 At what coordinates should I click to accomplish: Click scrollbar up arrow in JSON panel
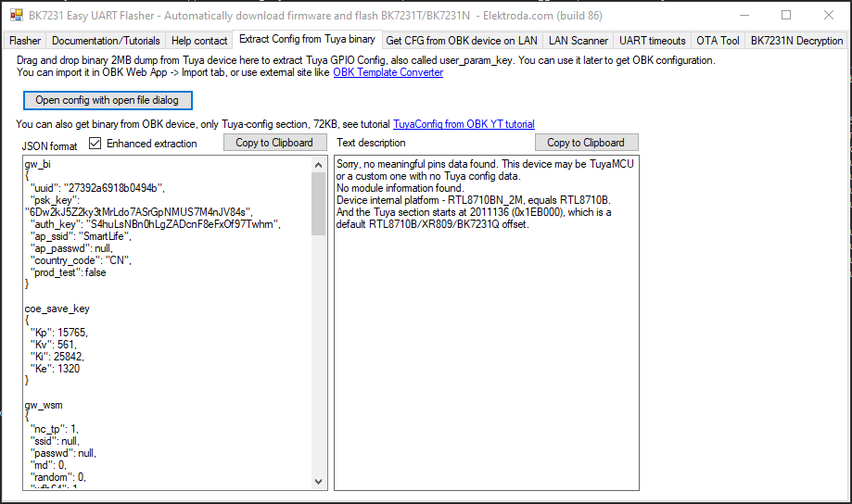[318, 165]
